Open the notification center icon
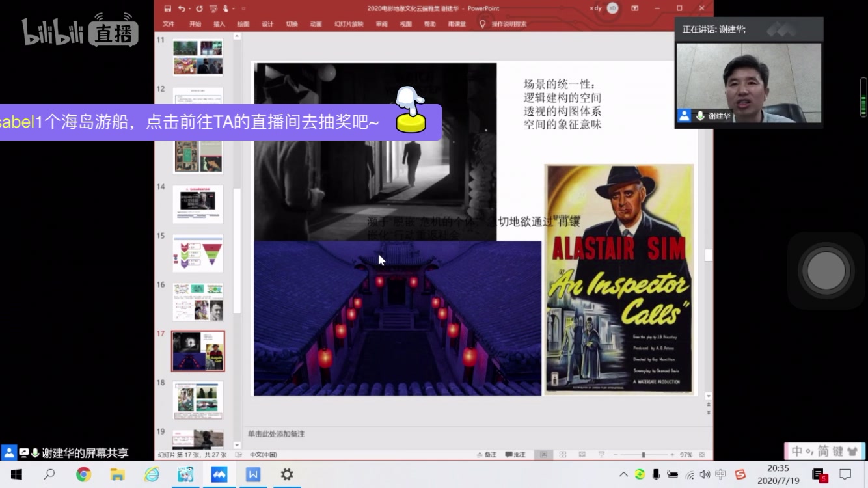 tap(845, 474)
